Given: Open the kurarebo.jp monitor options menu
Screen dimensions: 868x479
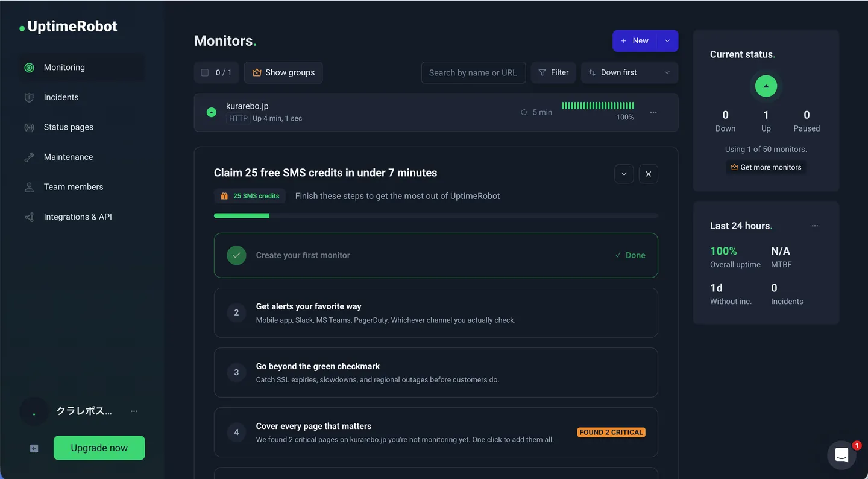Looking at the screenshot, I should click(x=653, y=112).
